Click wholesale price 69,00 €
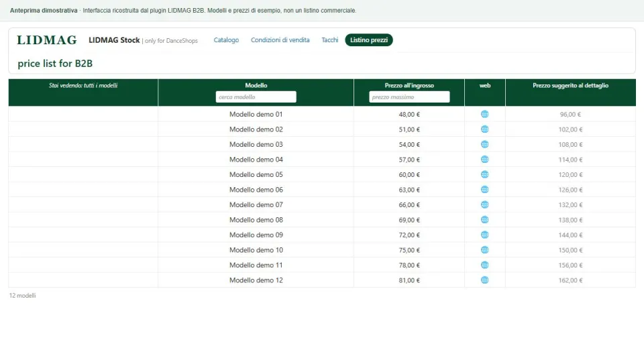Viewport: 644px width, 362px height. pyautogui.click(x=409, y=220)
